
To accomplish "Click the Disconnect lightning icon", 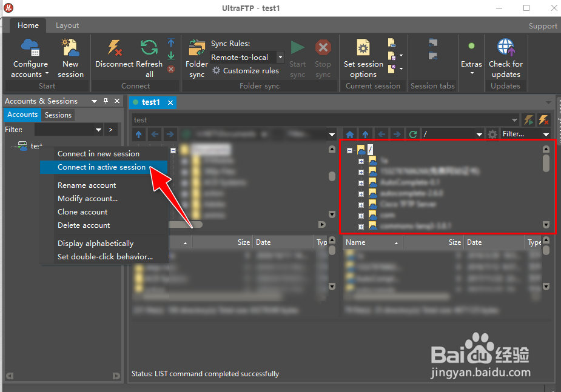I will 115,47.
